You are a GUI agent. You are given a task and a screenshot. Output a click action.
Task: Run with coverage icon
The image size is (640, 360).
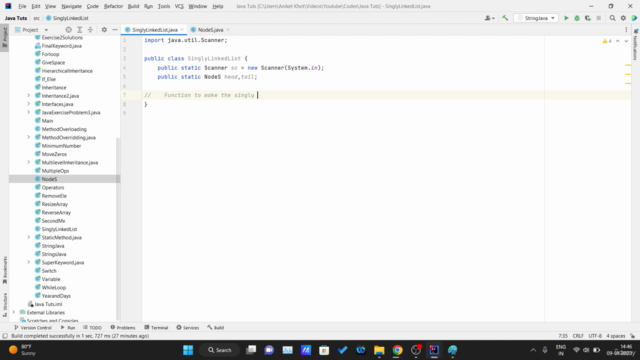pos(588,18)
